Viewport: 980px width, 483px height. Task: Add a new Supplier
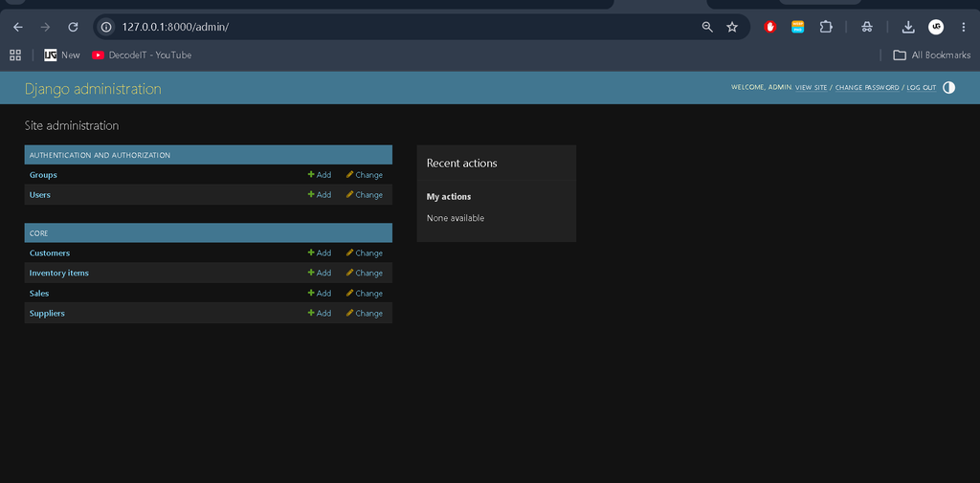click(x=320, y=313)
